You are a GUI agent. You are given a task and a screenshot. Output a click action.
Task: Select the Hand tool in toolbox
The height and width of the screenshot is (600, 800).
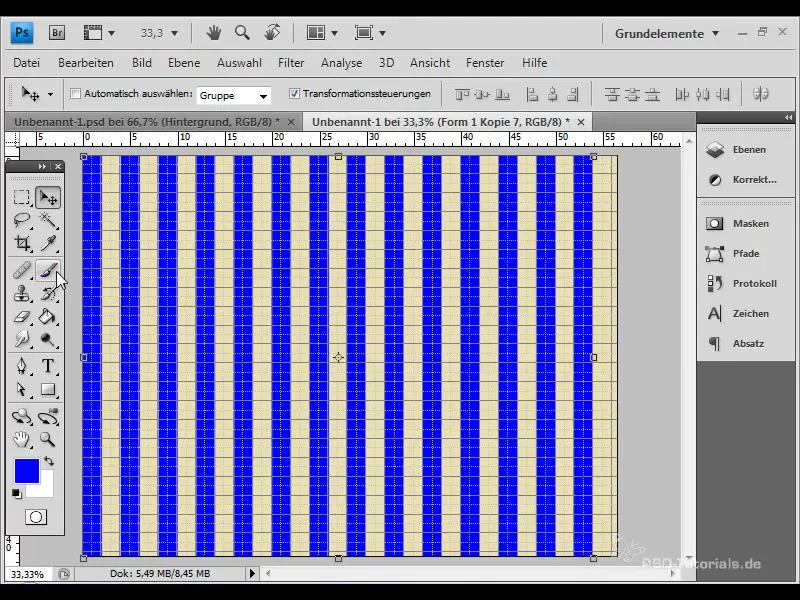[21, 439]
